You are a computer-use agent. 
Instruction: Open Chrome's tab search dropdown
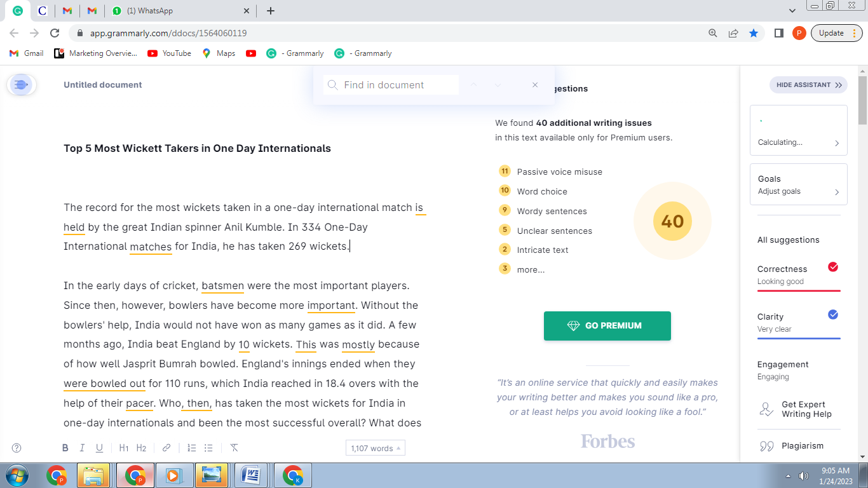792,11
